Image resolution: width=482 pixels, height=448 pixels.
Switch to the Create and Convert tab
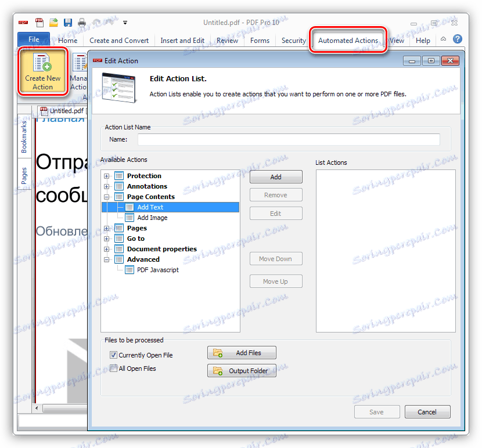pos(119,40)
